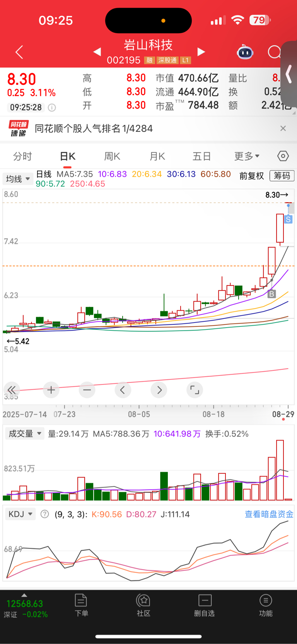Tap ←5.42 low price marker

click(18, 341)
